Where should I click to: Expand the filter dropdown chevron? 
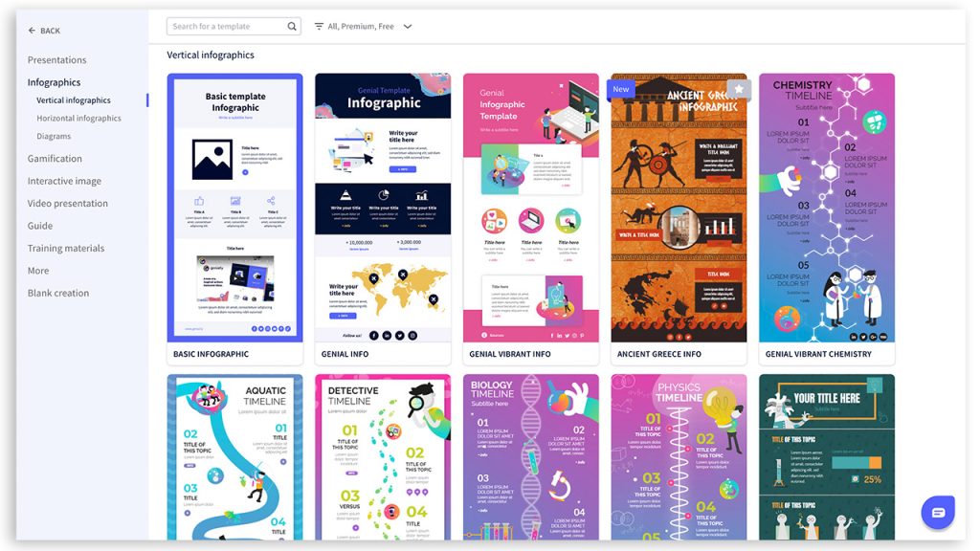[408, 26]
